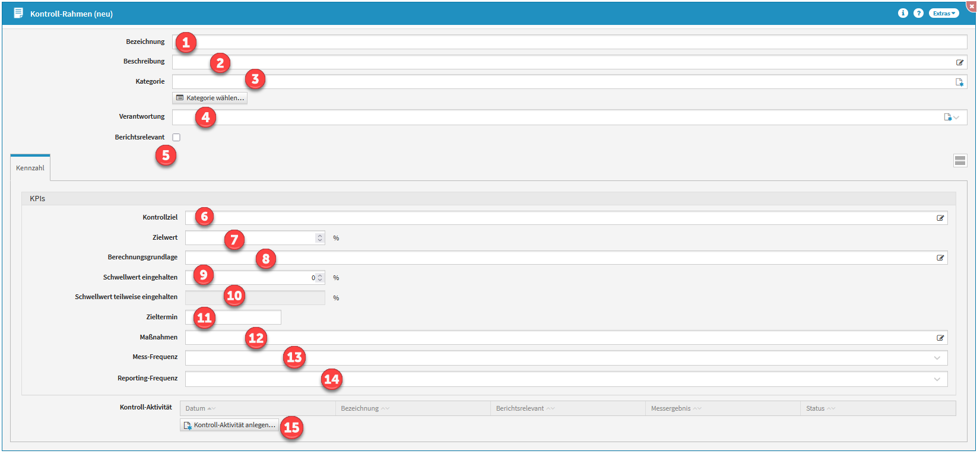Expand the Mess-Frequenz dropdown
This screenshot has width=980, height=454.
tap(937, 358)
